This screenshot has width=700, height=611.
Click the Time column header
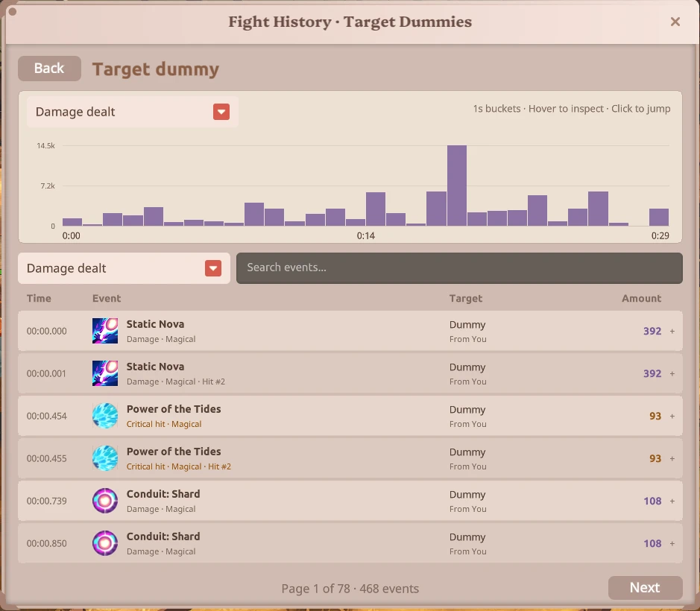[39, 298]
